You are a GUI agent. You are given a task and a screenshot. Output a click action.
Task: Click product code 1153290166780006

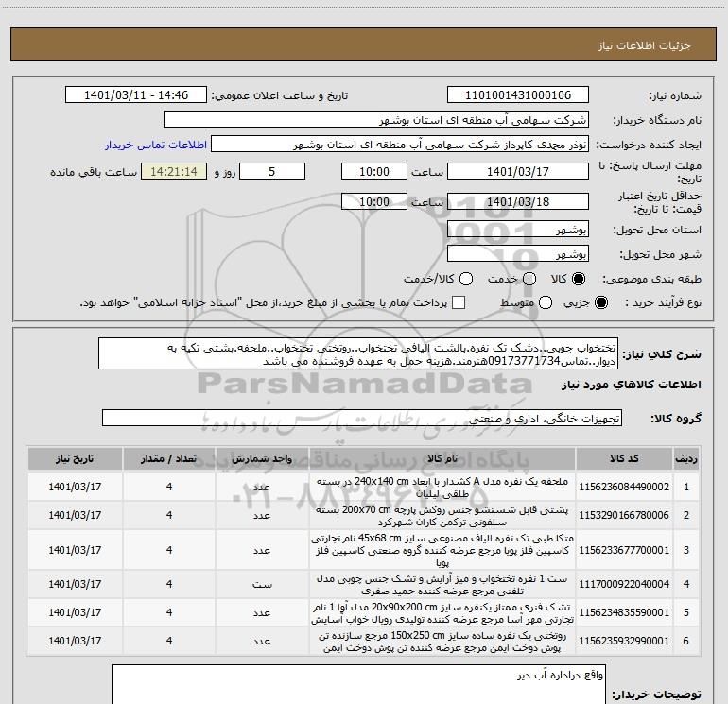pyautogui.click(x=624, y=515)
